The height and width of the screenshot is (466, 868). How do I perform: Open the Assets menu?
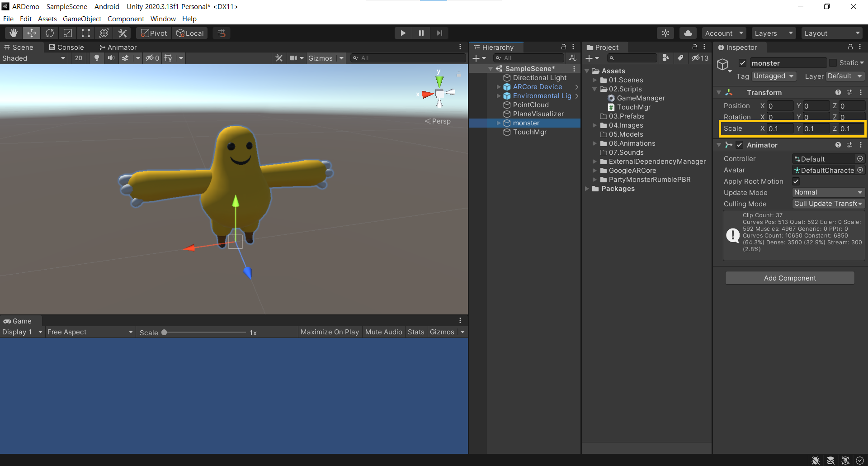(x=47, y=19)
